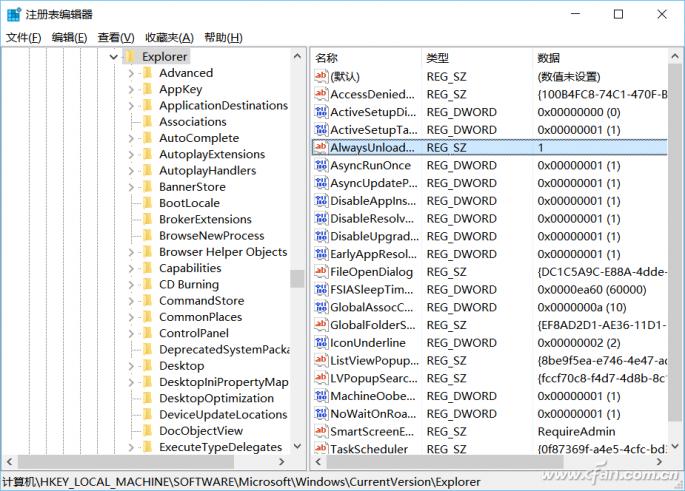Select the BootLocale key
Viewport: 685px width, 491px height.
coord(189,203)
